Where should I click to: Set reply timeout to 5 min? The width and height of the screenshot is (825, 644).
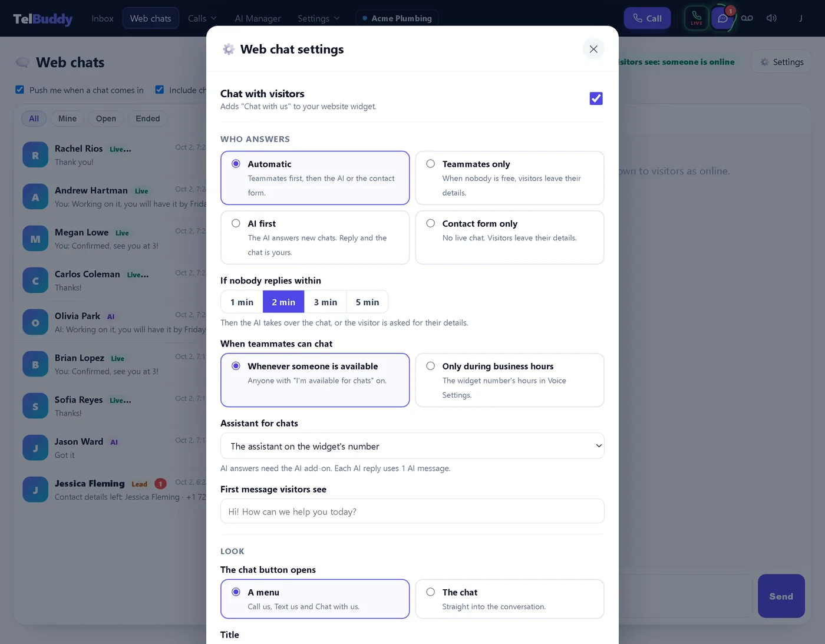click(x=367, y=302)
